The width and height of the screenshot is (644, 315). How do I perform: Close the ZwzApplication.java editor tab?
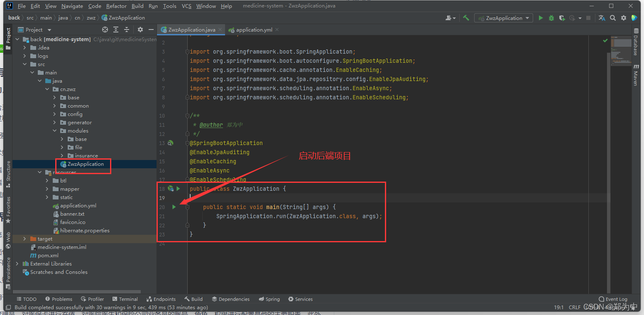tap(220, 30)
